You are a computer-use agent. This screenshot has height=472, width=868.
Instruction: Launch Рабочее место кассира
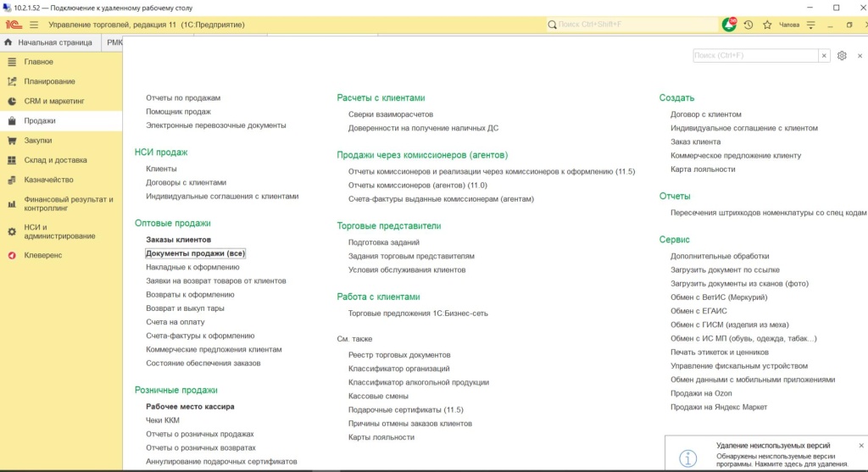click(x=190, y=407)
